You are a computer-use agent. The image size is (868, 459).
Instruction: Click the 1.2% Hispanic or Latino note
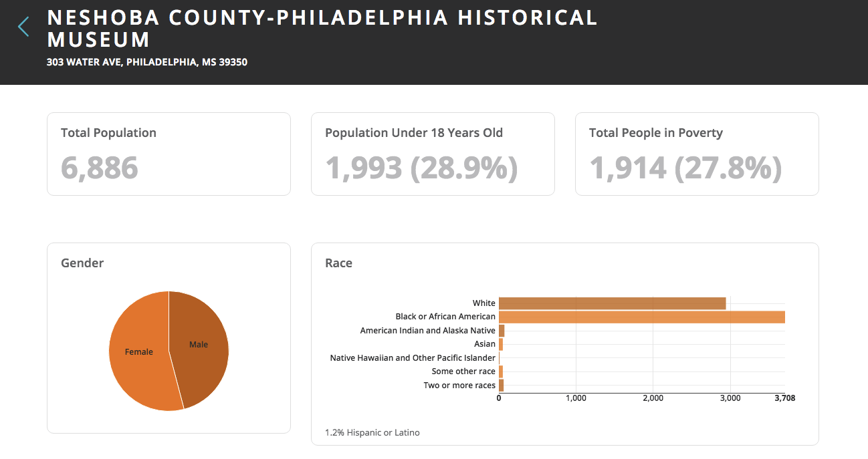pyautogui.click(x=372, y=432)
